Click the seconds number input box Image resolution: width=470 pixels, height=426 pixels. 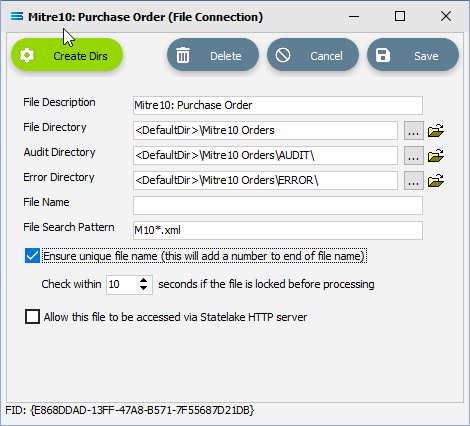click(122, 284)
